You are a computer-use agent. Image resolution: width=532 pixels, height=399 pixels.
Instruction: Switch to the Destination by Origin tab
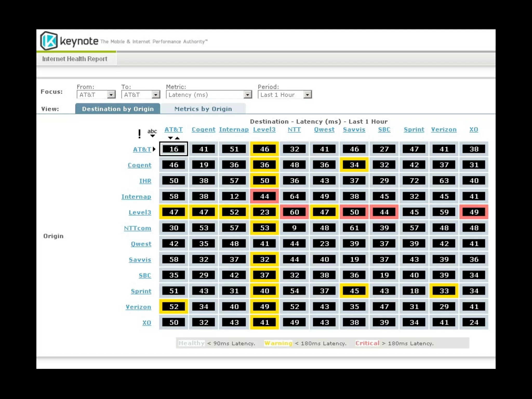[118, 109]
